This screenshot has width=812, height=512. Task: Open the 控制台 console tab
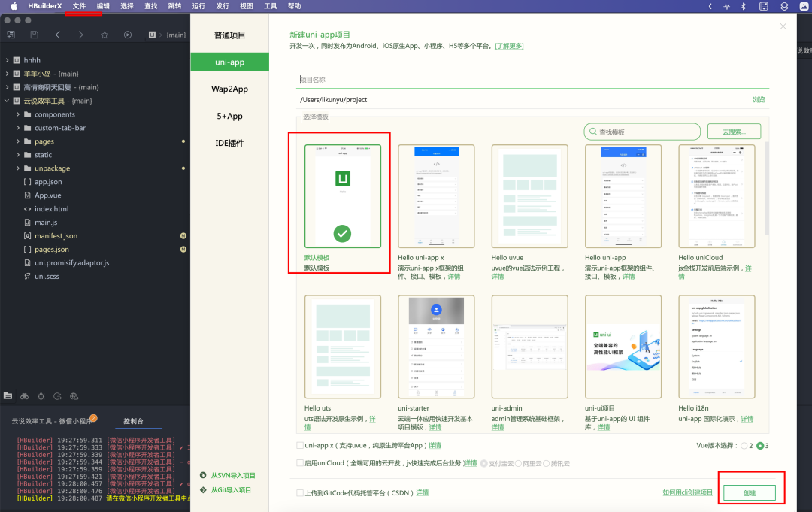click(133, 421)
